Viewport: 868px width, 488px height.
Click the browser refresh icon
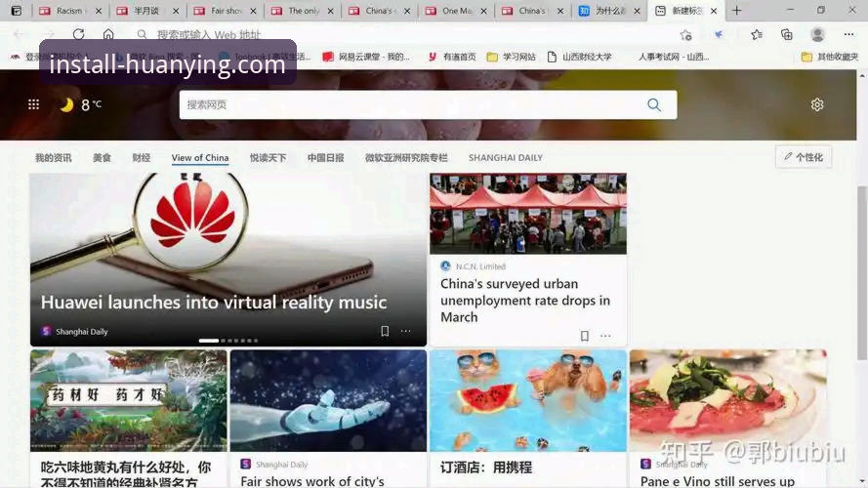pos(79,34)
